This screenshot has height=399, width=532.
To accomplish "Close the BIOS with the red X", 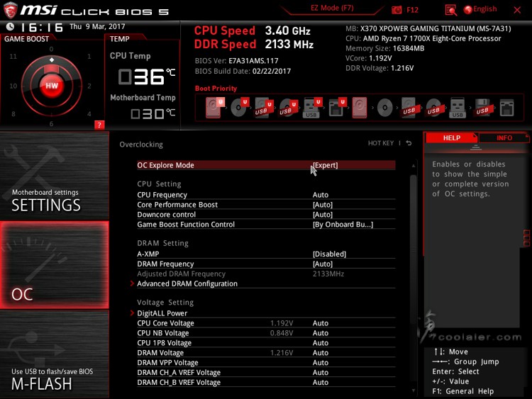I will tap(517, 10).
